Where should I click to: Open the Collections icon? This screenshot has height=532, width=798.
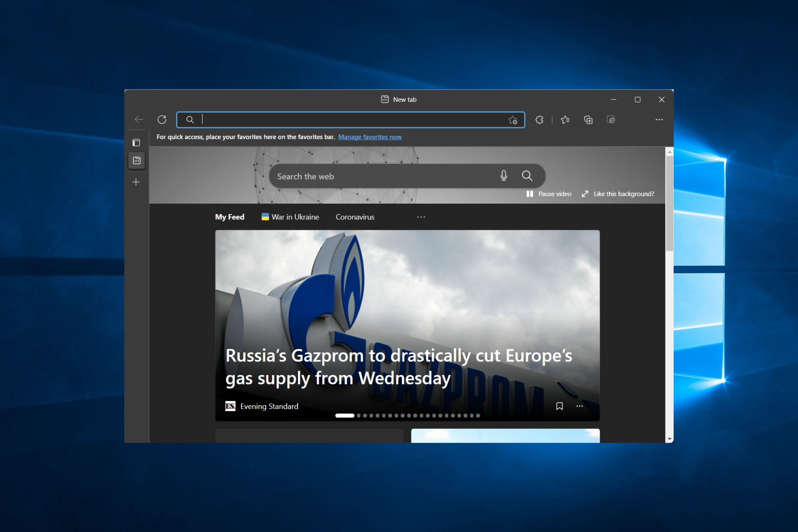click(x=588, y=120)
